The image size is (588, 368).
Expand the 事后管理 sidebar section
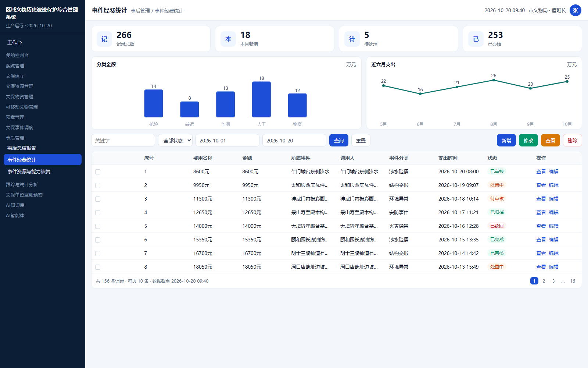15,138
